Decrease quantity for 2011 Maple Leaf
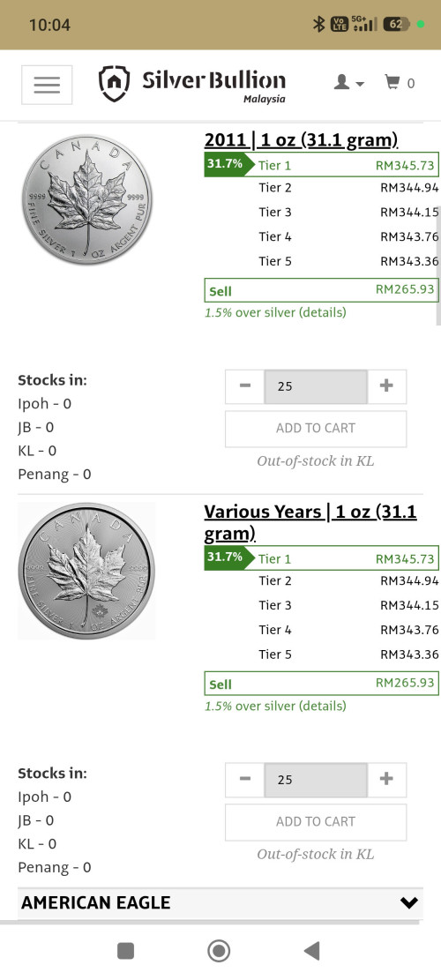 [x=245, y=386]
